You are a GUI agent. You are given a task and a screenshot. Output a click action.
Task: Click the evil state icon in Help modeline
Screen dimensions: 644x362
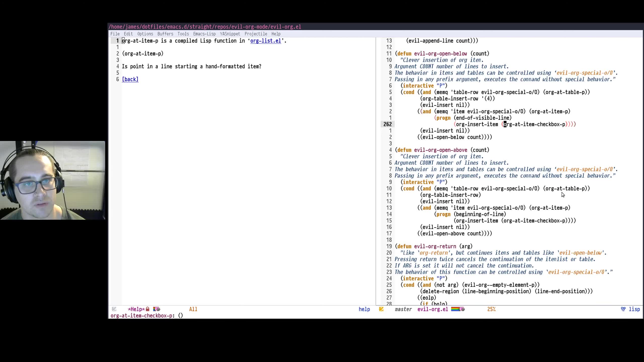pos(114,309)
